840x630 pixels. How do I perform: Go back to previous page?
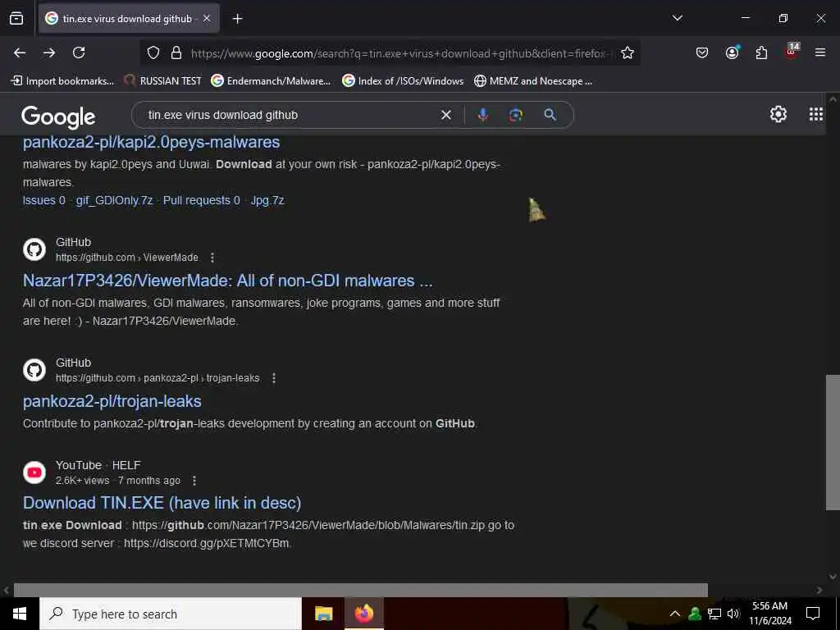(x=20, y=52)
